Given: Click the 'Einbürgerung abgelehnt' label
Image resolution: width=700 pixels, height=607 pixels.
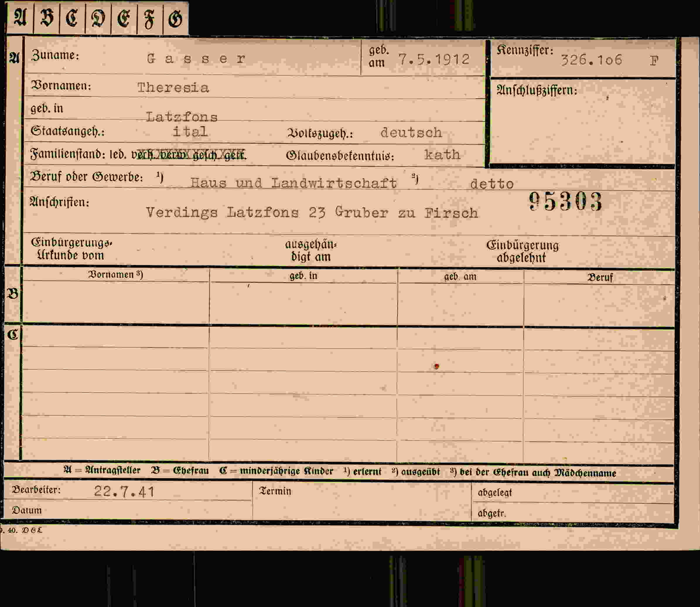Looking at the screenshot, I should 522,251.
